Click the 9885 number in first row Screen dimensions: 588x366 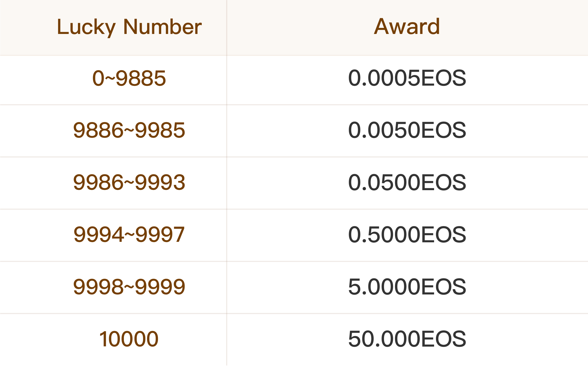point(141,78)
